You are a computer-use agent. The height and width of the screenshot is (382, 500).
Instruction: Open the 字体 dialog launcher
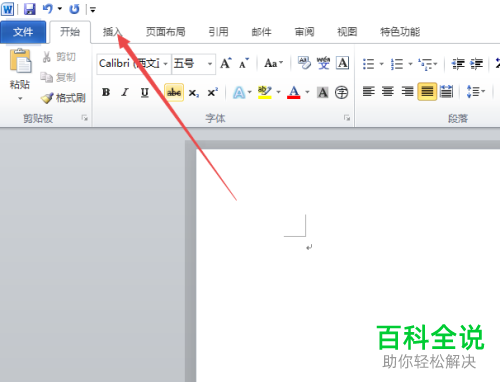(347, 118)
